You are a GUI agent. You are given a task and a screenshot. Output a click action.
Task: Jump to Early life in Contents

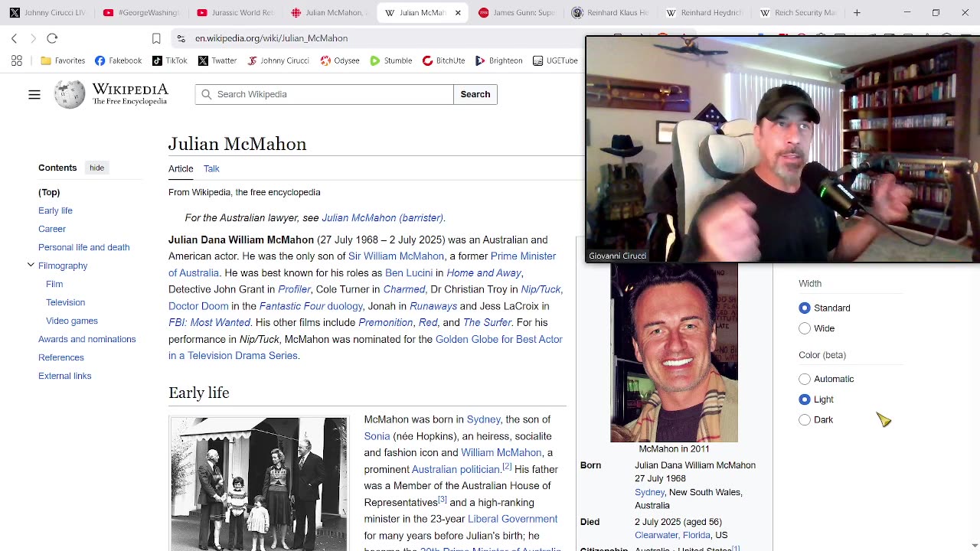(x=55, y=210)
